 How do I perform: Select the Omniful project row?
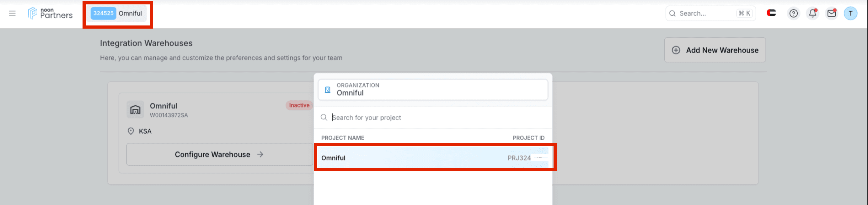[x=433, y=158]
